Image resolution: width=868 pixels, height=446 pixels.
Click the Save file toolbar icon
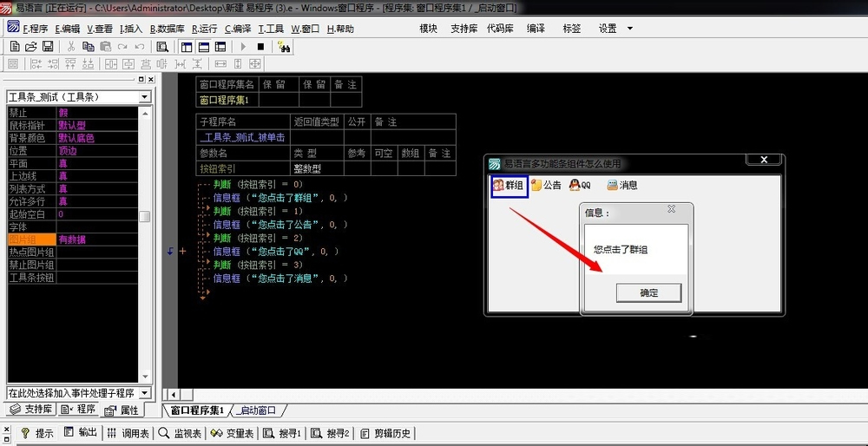click(48, 46)
